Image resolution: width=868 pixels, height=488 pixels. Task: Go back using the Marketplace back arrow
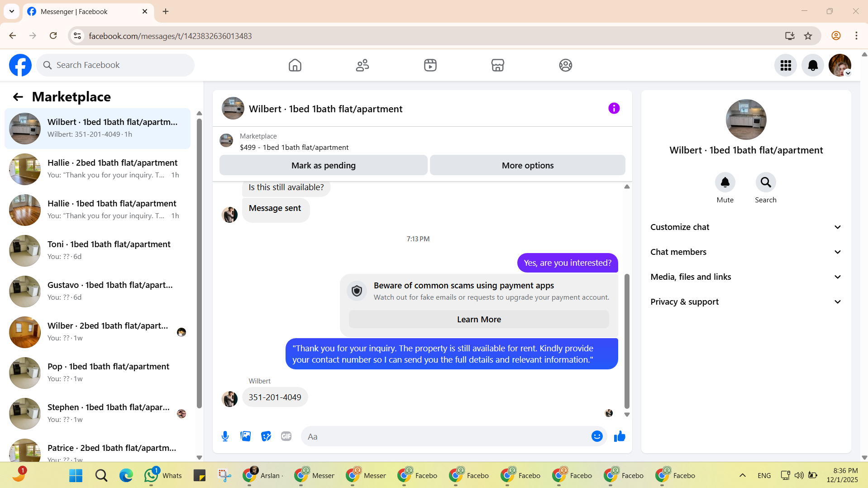click(x=18, y=97)
